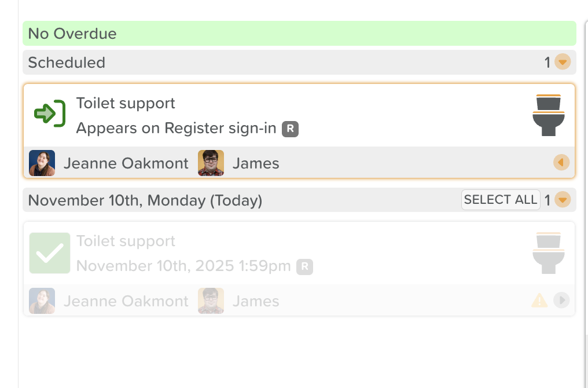Click the No Overdue green banner
Screen dimensions: 588x388
point(299,34)
